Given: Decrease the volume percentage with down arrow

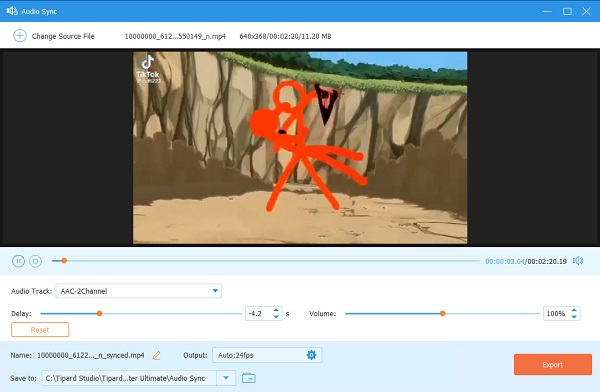Looking at the screenshot, I should pos(574,317).
